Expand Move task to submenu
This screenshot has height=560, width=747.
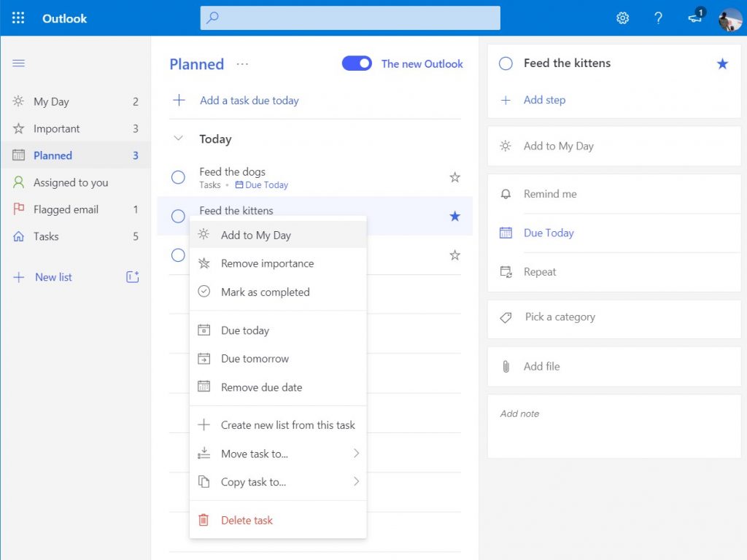pos(278,454)
